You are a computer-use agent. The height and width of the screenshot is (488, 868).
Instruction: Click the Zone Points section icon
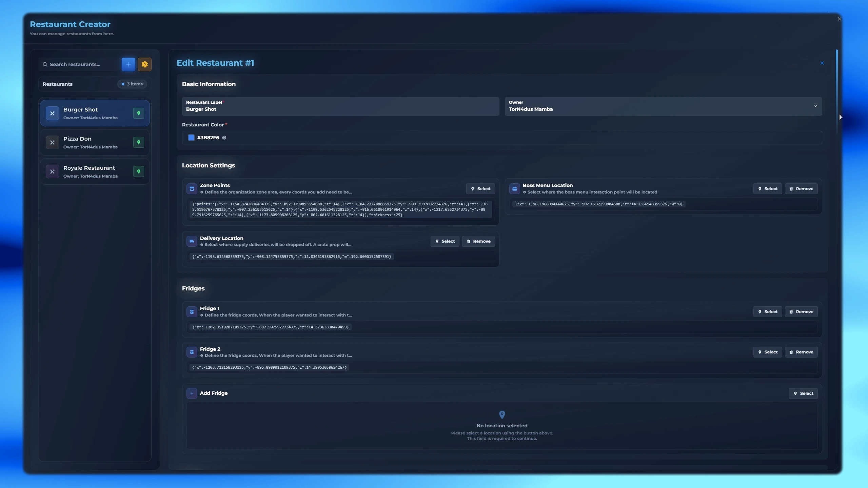coord(192,189)
